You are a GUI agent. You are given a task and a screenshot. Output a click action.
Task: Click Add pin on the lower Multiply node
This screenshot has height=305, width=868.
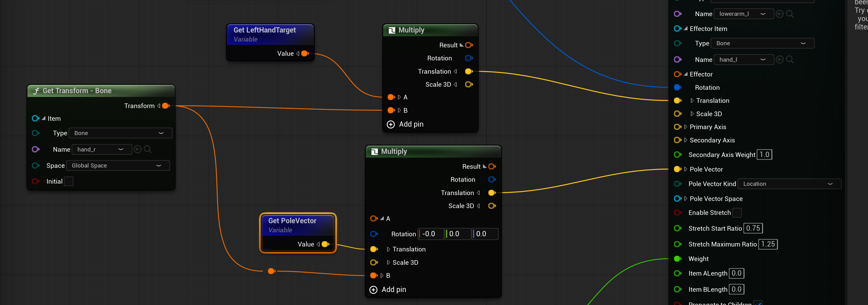coord(388,290)
